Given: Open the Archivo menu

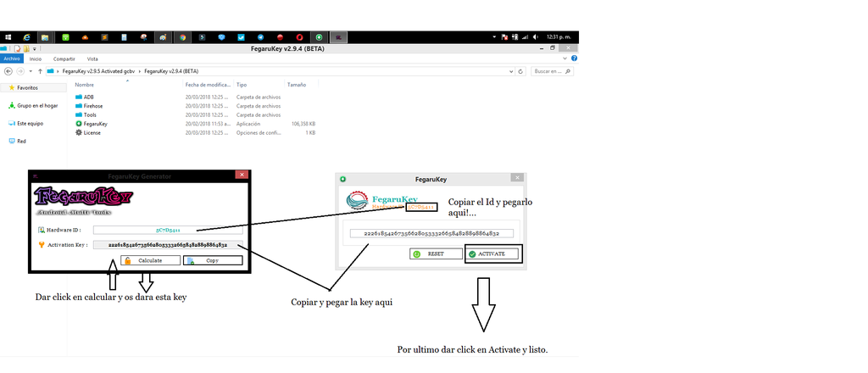Looking at the screenshot, I should pyautogui.click(x=12, y=58).
